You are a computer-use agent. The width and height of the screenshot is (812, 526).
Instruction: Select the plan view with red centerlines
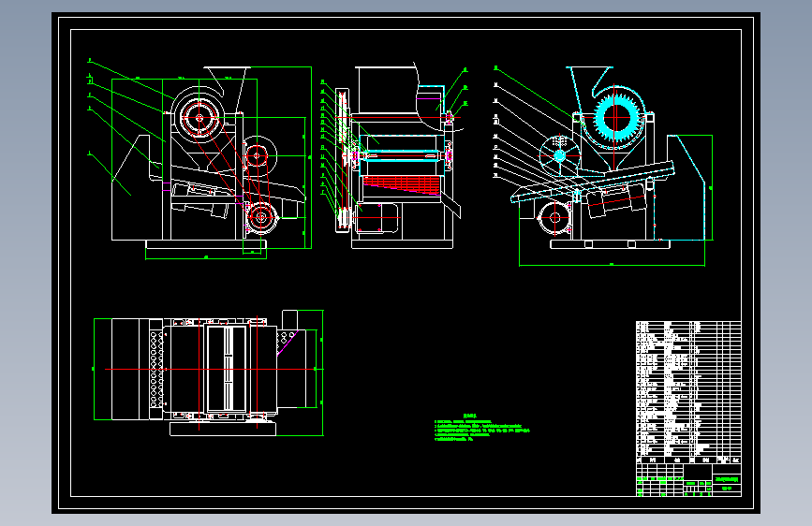click(x=208, y=373)
